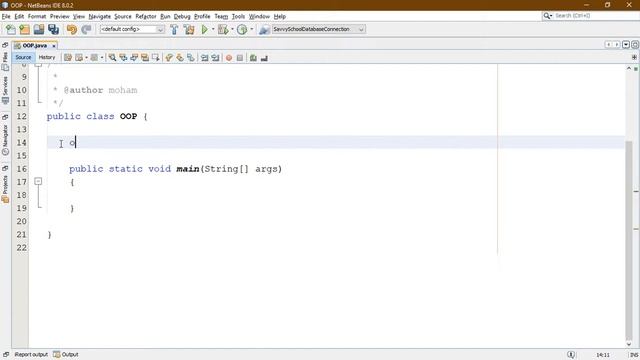Click the Find Next Occurrence icon
The width and height of the screenshot is (640, 360).
[134, 58]
